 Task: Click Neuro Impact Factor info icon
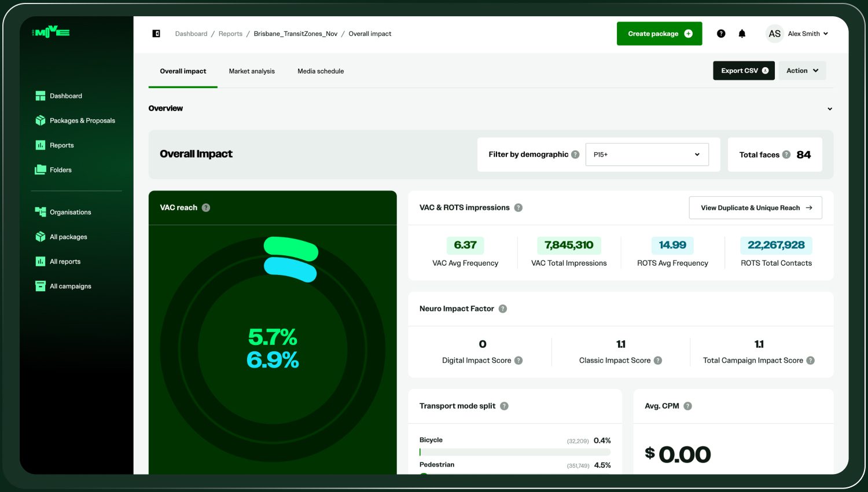pos(503,309)
